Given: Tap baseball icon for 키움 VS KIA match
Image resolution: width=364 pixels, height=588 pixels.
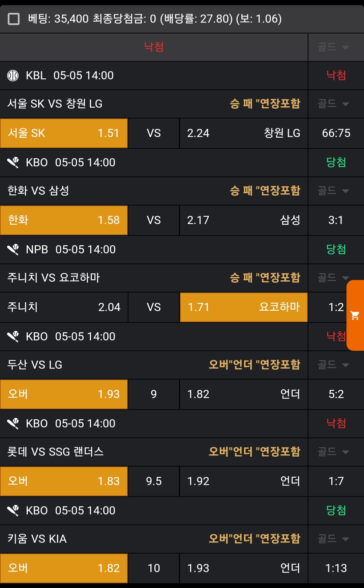Looking at the screenshot, I should [x=13, y=511].
